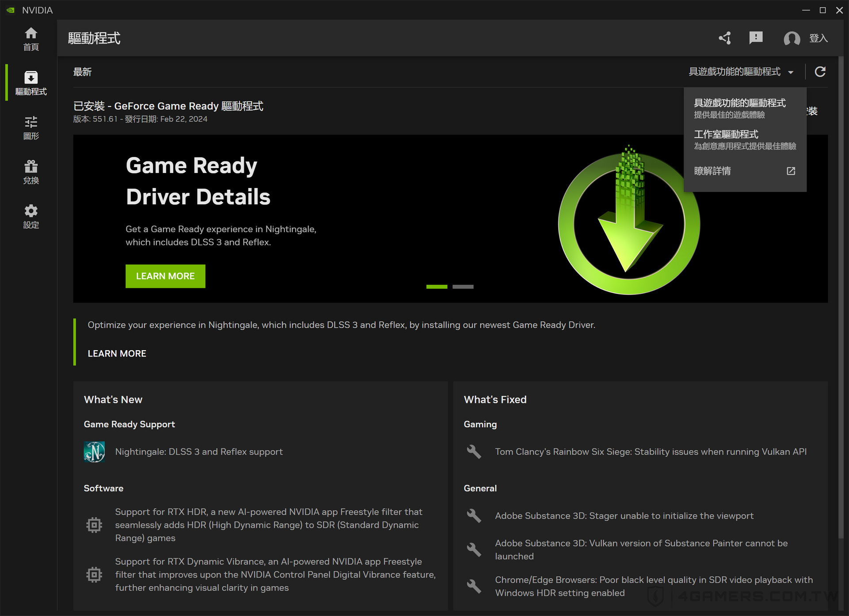The height and width of the screenshot is (616, 849).
Task: Select second gray carousel indicator
Action: [x=463, y=287]
